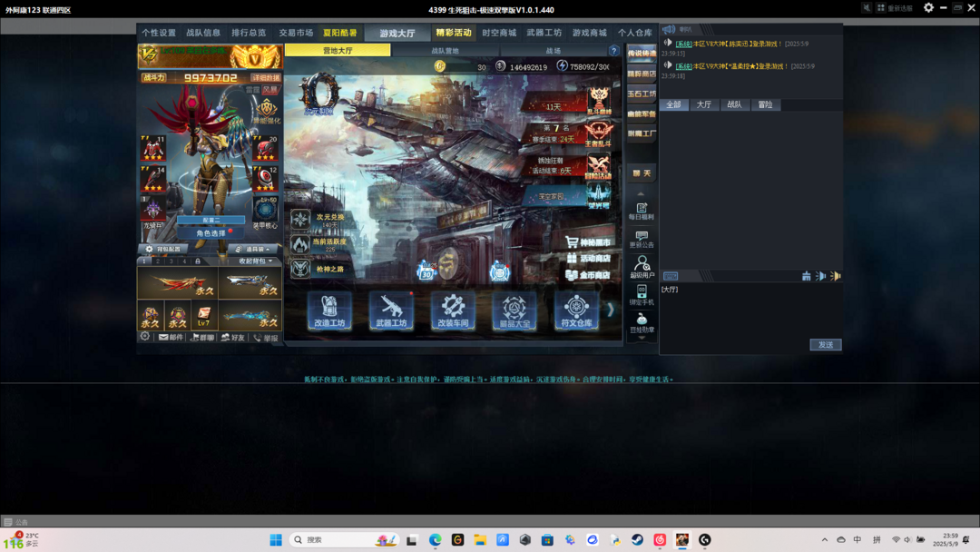The image size is (980, 552).
Task: Open the 符文仓库 rune icon
Action: coord(576,310)
